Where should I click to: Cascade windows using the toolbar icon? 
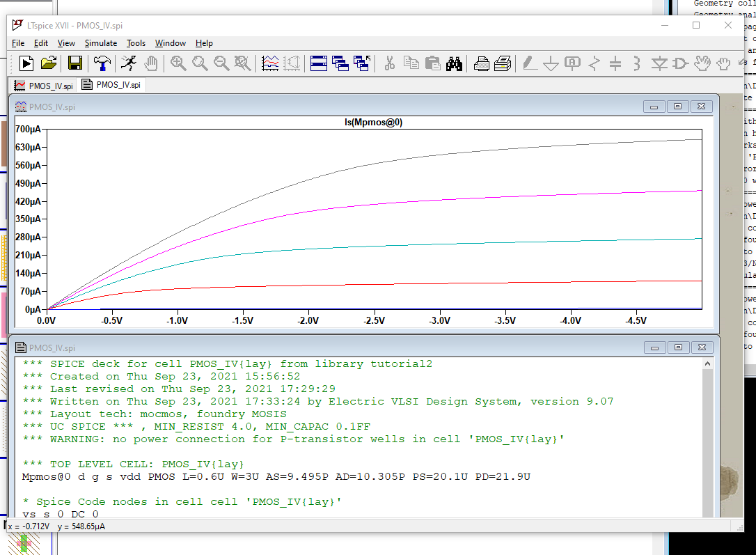click(340, 63)
